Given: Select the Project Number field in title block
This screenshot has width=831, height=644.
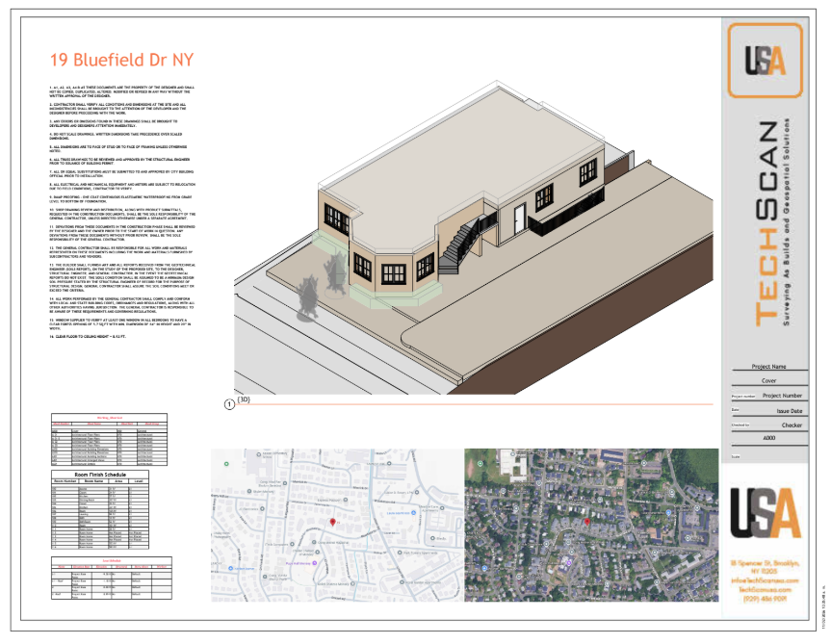Looking at the screenshot, I should [781, 395].
